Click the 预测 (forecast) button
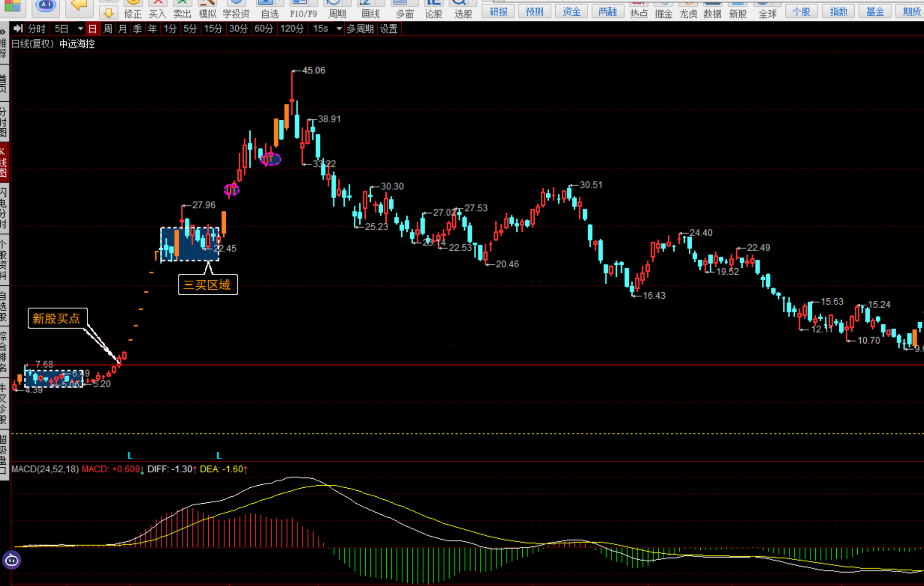924x586 pixels. (x=534, y=11)
